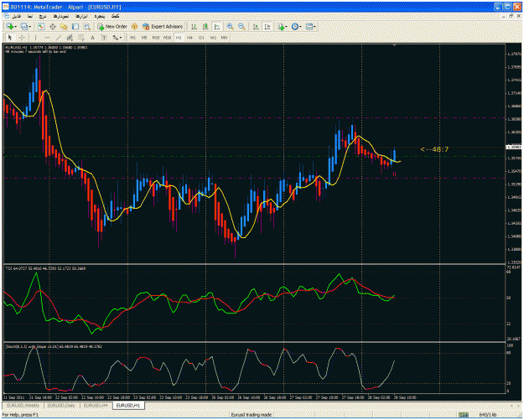Switch to the M5 timeframe
The width and height of the screenshot is (524, 420).
click(144, 38)
